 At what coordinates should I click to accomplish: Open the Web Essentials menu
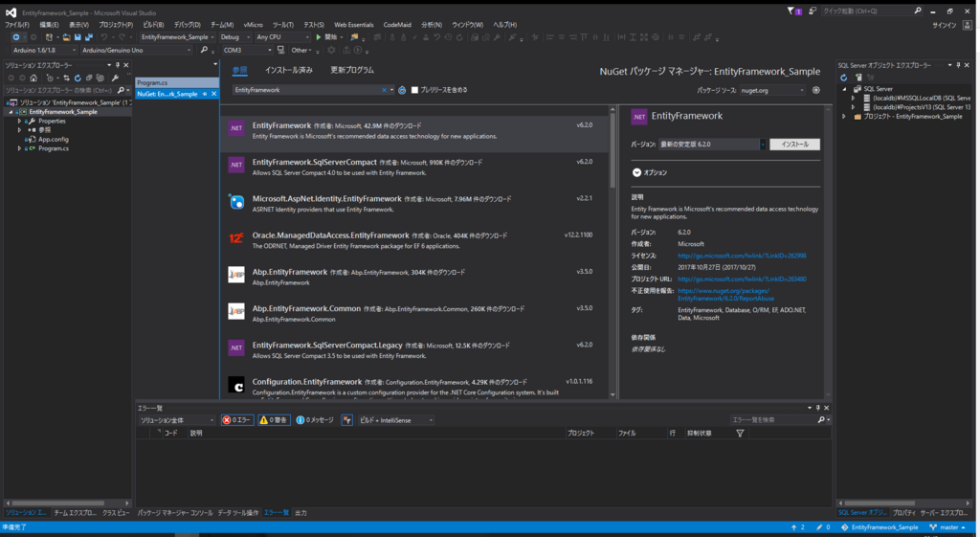pos(353,25)
